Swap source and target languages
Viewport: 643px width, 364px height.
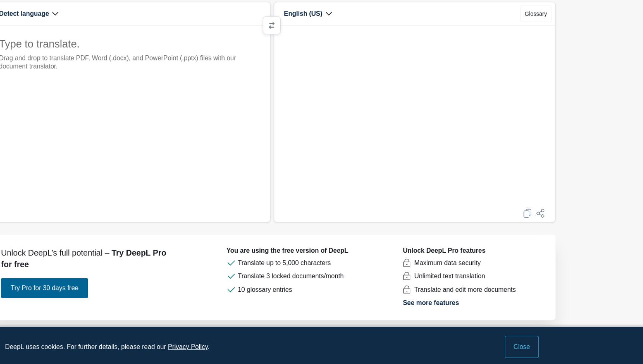(272, 26)
